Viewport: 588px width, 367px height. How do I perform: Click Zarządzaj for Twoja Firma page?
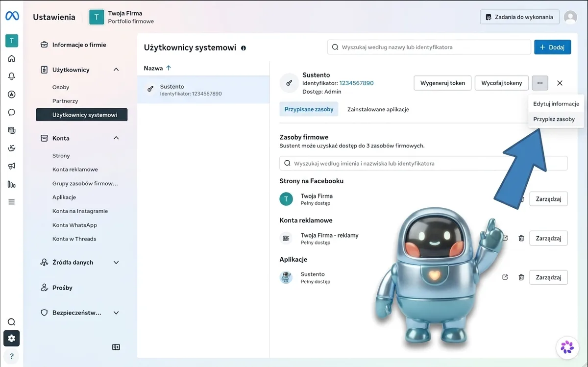(548, 199)
